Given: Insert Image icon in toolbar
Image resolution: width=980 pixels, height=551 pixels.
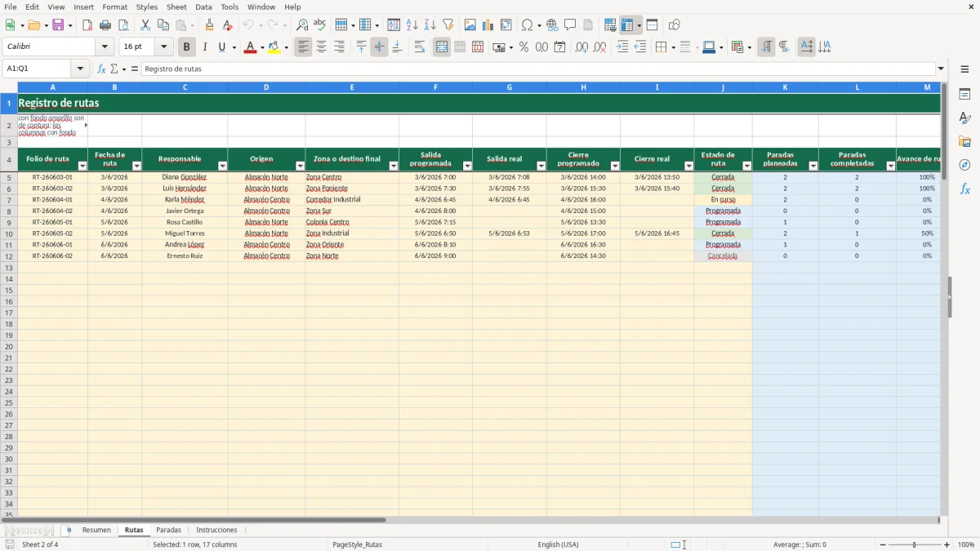Looking at the screenshot, I should coord(470,25).
